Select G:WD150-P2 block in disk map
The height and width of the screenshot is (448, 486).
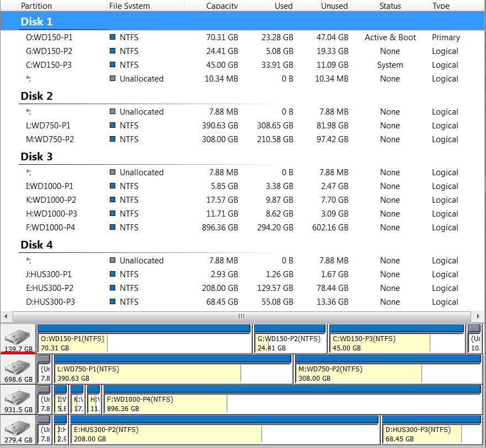pos(290,339)
